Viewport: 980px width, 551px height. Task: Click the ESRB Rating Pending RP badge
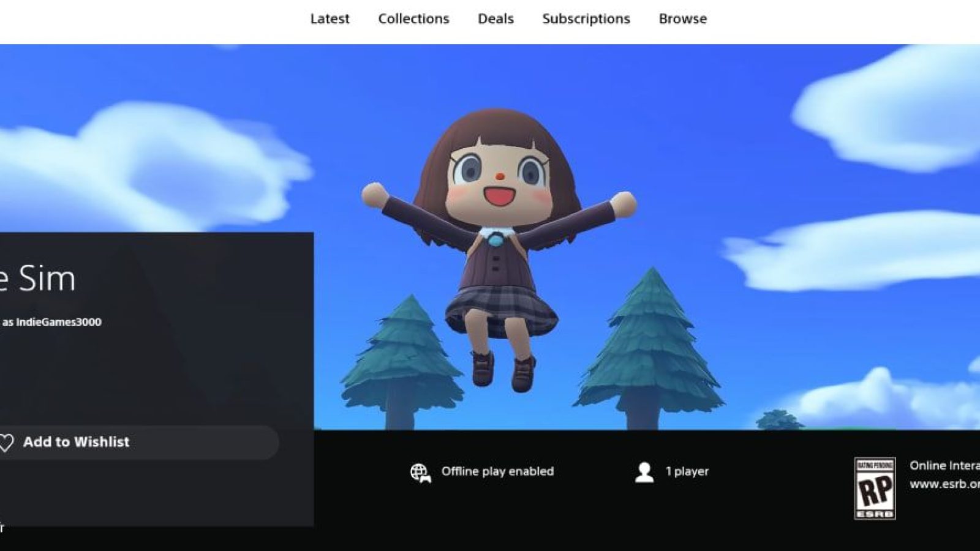coord(875,489)
